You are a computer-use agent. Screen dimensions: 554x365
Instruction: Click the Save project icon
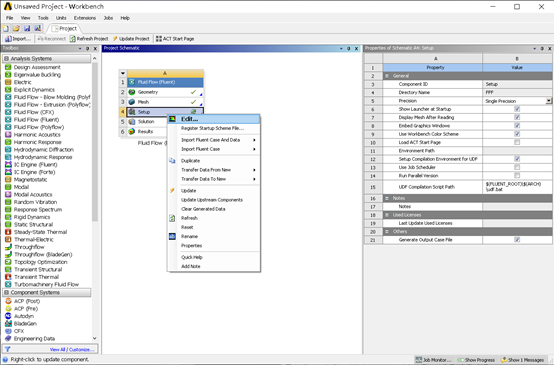(27, 28)
